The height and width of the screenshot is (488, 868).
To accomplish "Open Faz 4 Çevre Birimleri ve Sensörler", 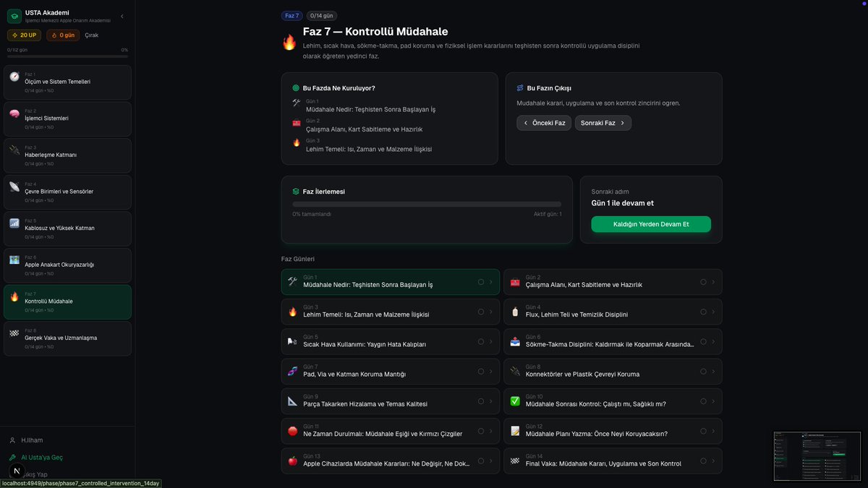I will [x=67, y=192].
